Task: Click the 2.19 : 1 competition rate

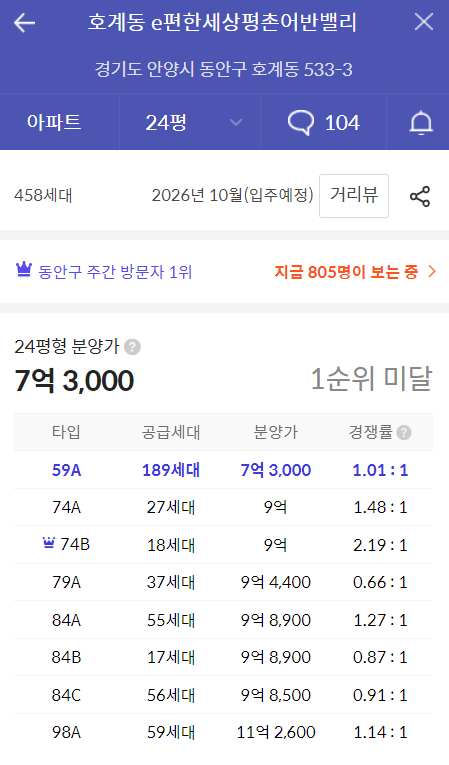Action: pos(380,545)
